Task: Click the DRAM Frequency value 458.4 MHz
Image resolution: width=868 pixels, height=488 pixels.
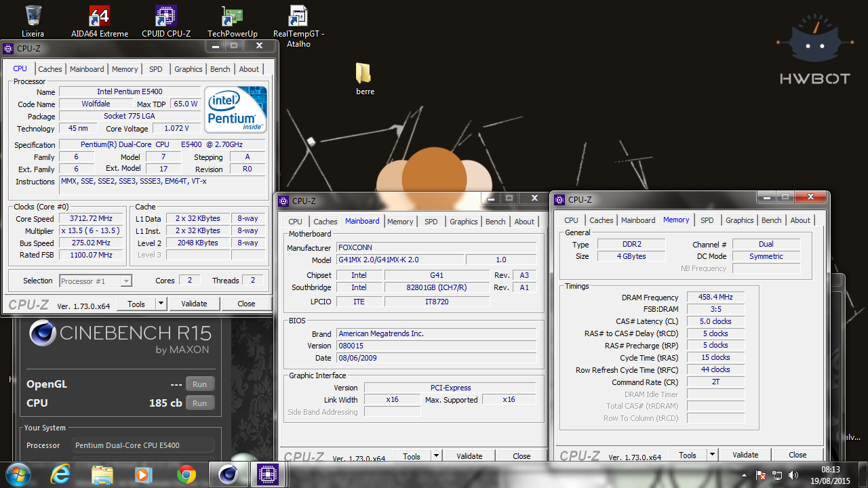Action: pyautogui.click(x=715, y=297)
